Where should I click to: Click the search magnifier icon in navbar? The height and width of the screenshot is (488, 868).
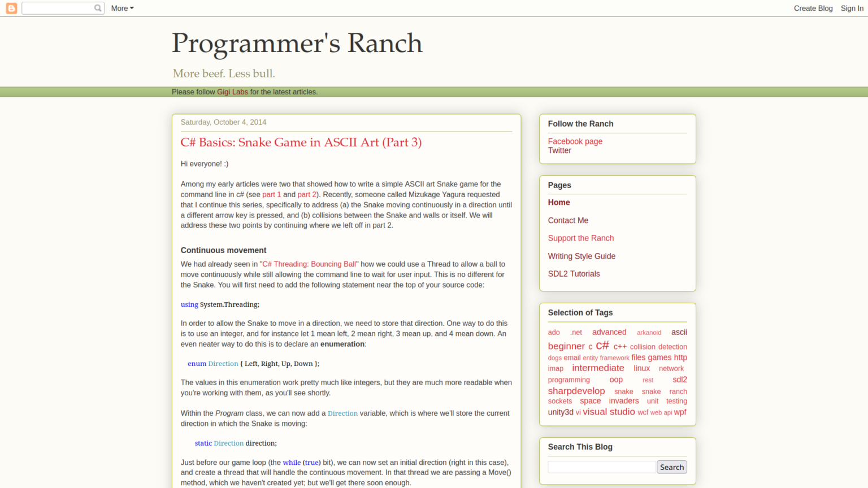98,8
